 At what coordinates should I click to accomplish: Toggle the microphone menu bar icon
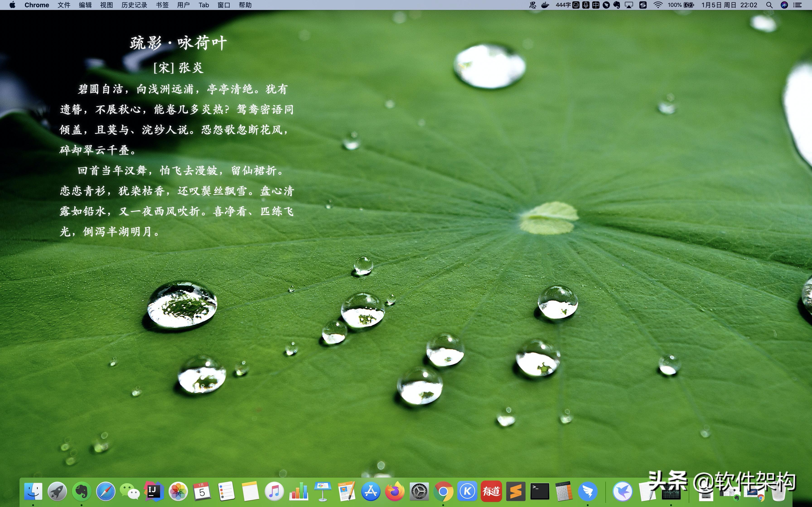pos(585,5)
